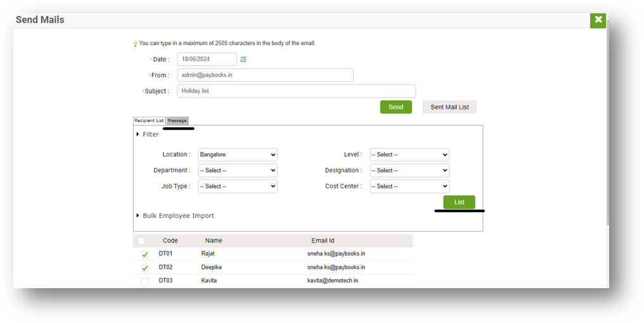Click the Subject field with Holiday list
Image resolution: width=644 pixels, height=323 pixels.
pos(297,91)
